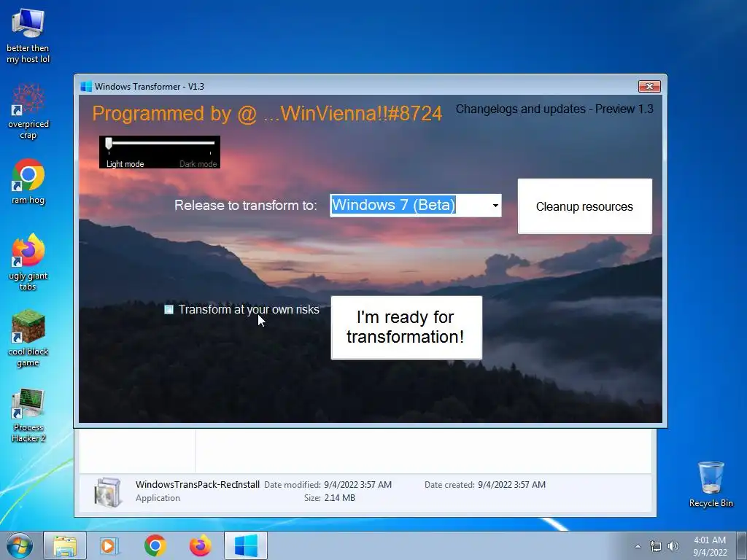The height and width of the screenshot is (560, 747).
Task: Open the 'cool block game' Minecraft shortcut
Action: (28, 337)
